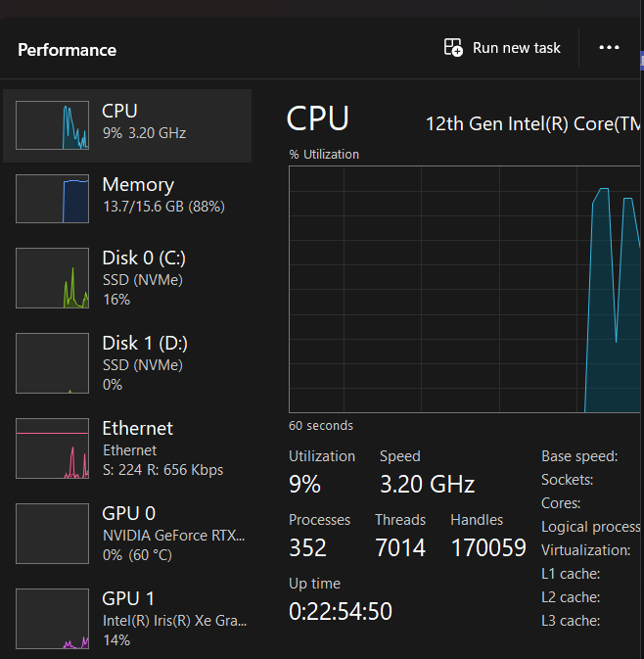The width and height of the screenshot is (644, 659).
Task: Click the Run new task icon
Action: point(453,48)
